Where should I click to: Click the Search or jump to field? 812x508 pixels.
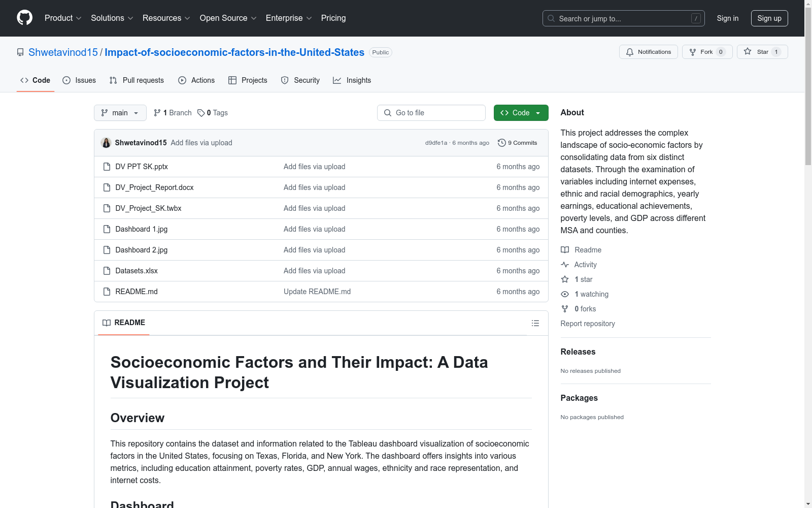(624, 18)
